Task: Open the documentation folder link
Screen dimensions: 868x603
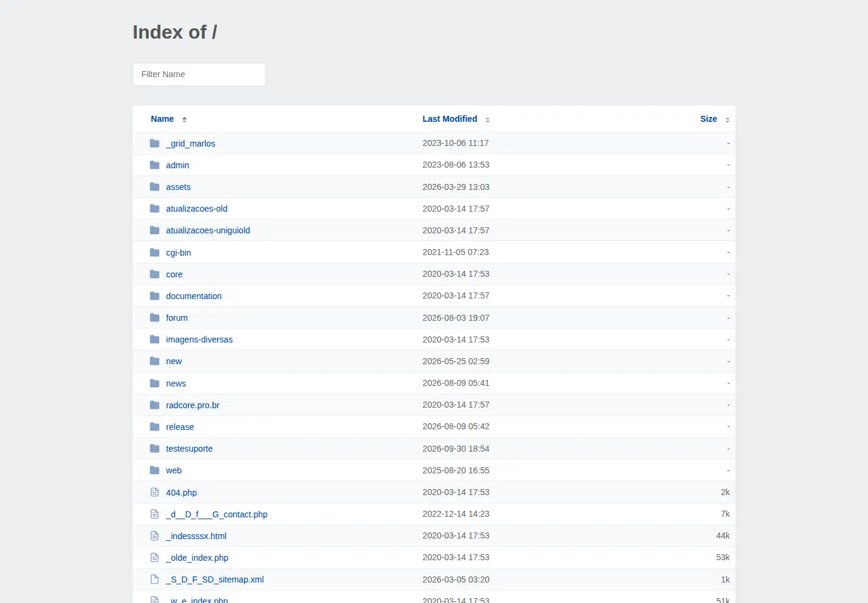Action: 193,296
